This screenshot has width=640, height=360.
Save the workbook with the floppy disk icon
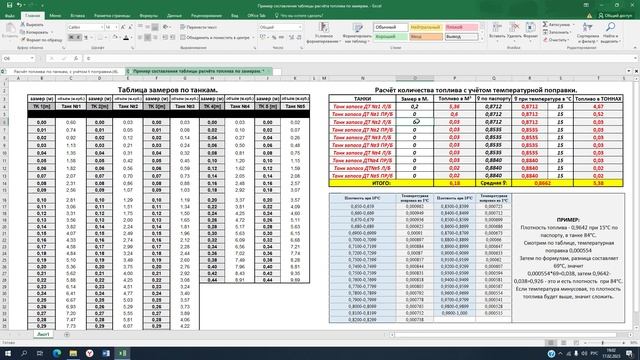(9, 5)
